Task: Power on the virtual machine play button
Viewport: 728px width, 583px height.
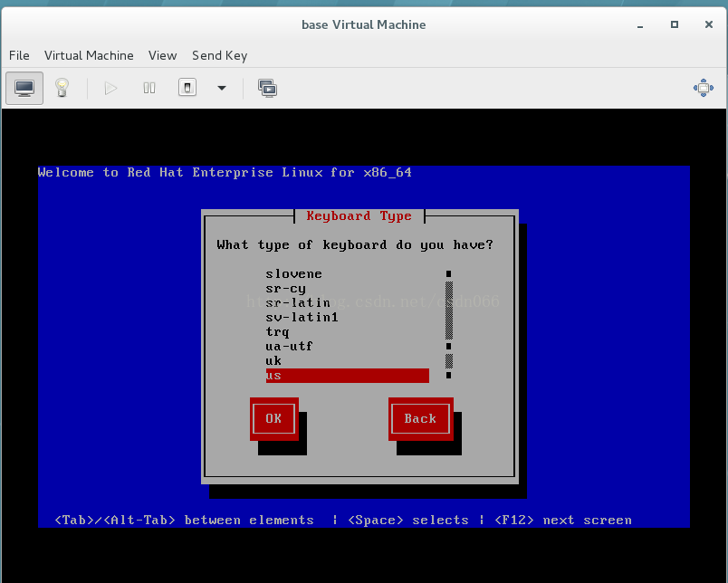Action: 110,88
